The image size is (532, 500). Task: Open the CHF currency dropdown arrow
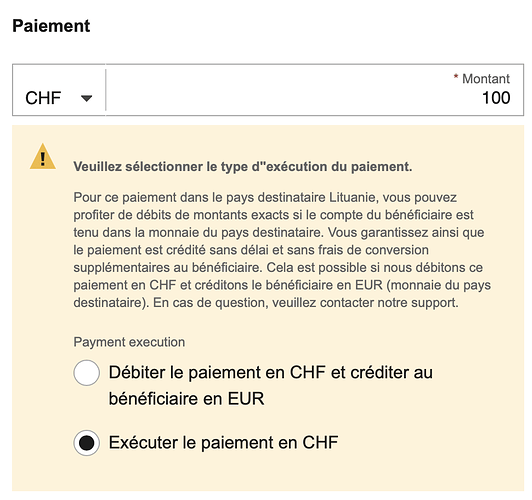click(x=87, y=98)
